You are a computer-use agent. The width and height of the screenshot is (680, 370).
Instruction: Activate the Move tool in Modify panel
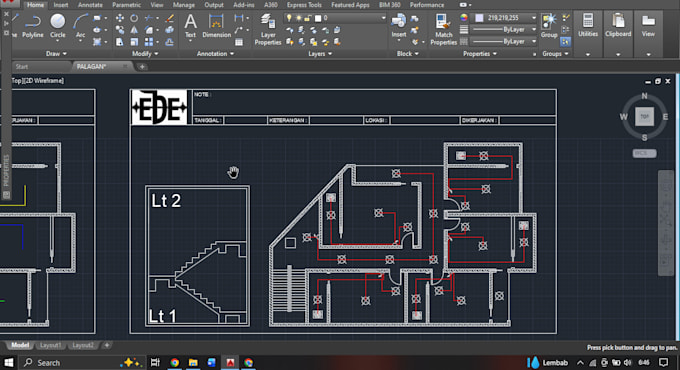point(120,18)
